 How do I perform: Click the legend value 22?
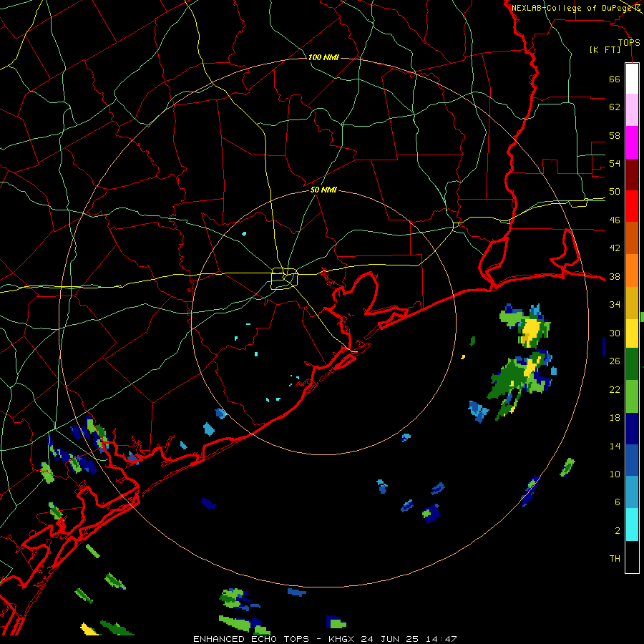[x=615, y=389]
